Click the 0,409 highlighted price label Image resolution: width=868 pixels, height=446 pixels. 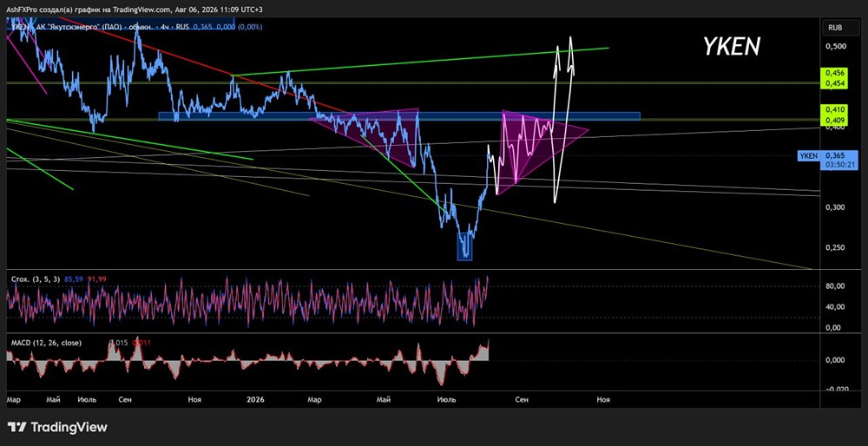[835, 120]
